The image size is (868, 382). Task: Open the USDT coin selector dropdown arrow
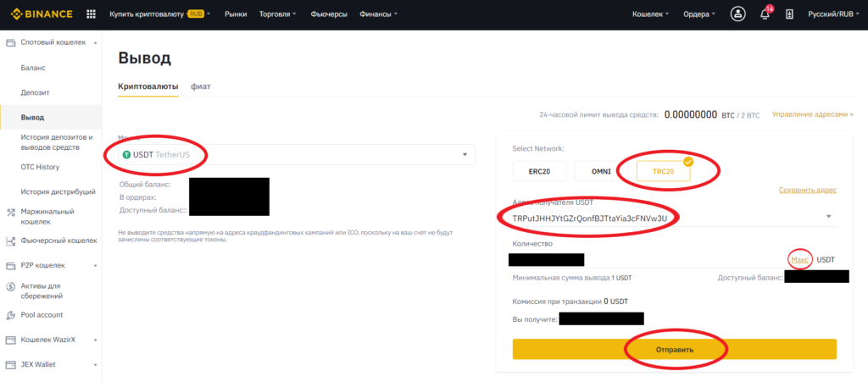[x=465, y=155]
